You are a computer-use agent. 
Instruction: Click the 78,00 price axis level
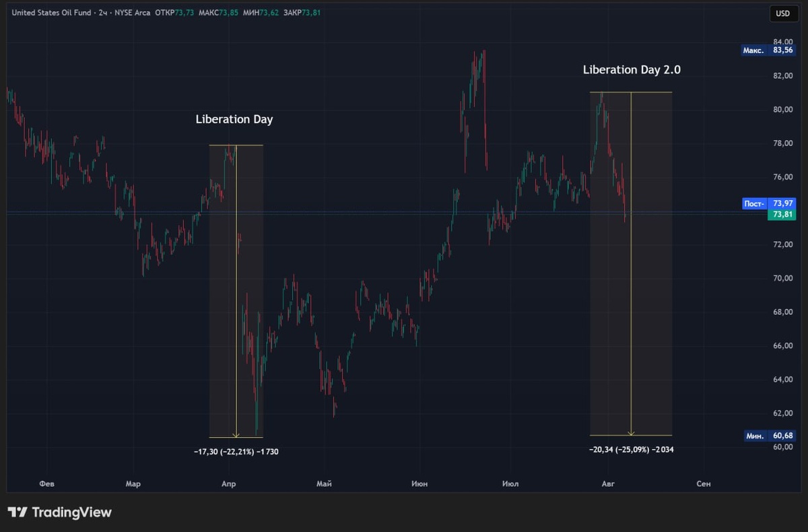pyautogui.click(x=782, y=143)
